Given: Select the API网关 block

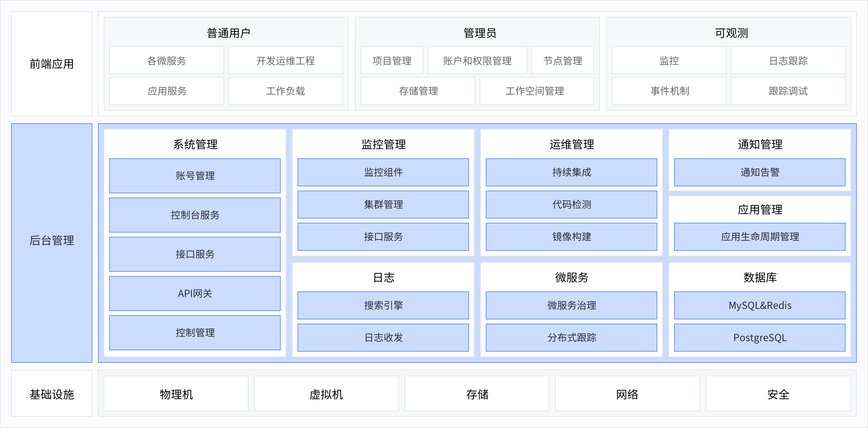Looking at the screenshot, I should click(x=195, y=294).
